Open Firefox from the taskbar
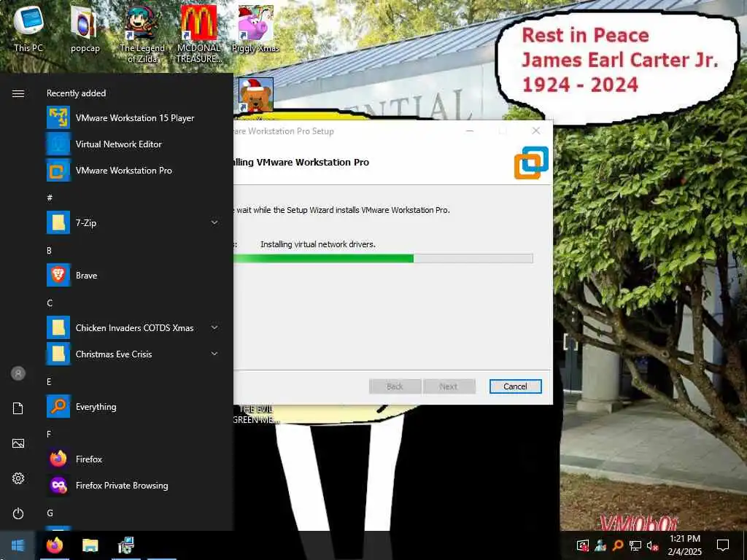 pyautogui.click(x=54, y=545)
